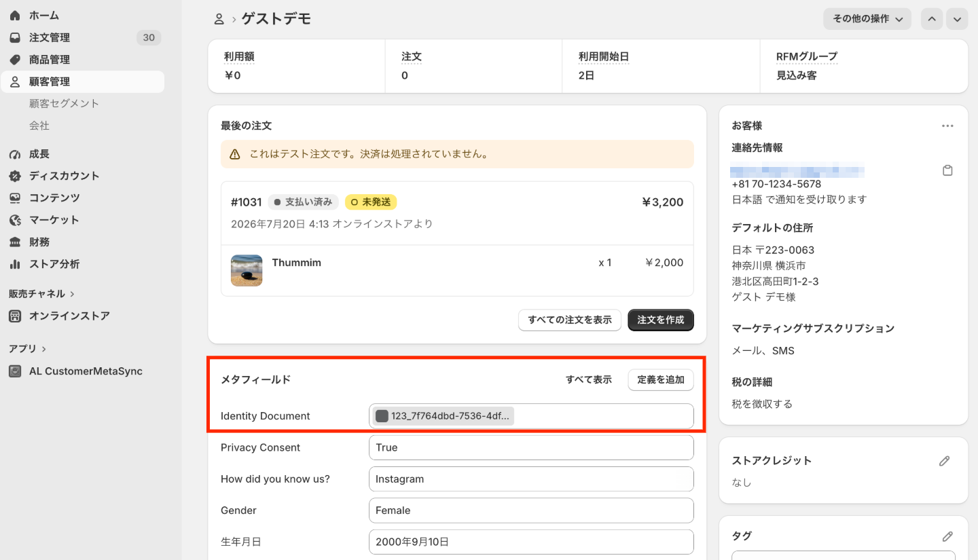The height and width of the screenshot is (560, 978).
Task: Click the growth gauge icon in sidebar
Action: tap(15, 154)
